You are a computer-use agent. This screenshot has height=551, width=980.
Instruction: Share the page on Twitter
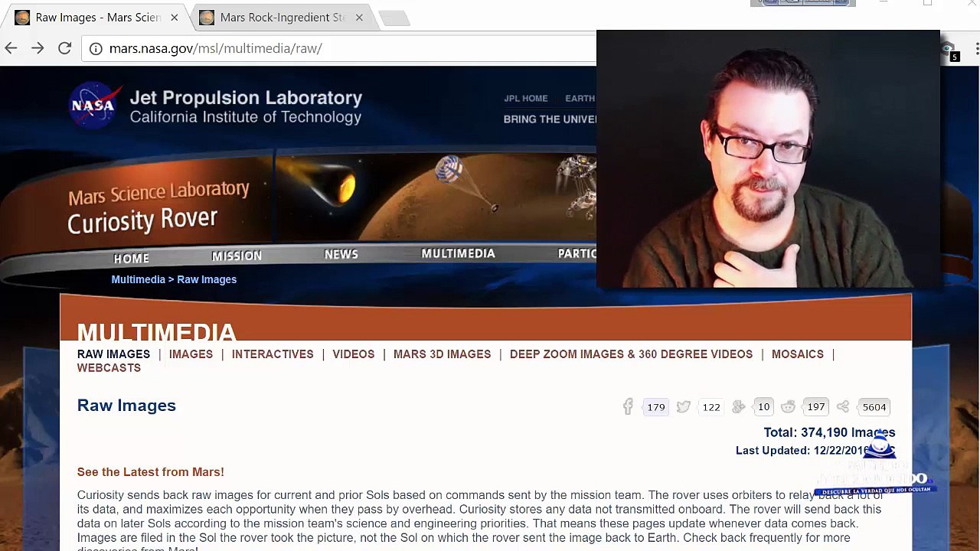[683, 406]
